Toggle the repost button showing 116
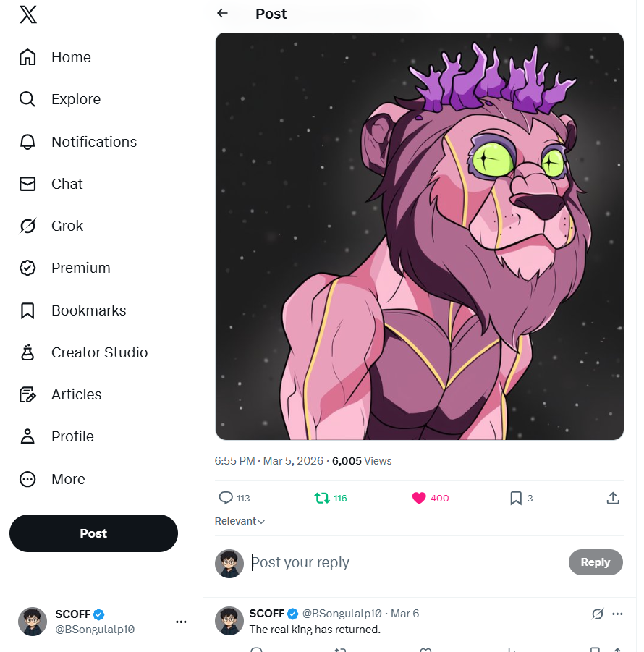The width and height of the screenshot is (644, 652). [322, 498]
